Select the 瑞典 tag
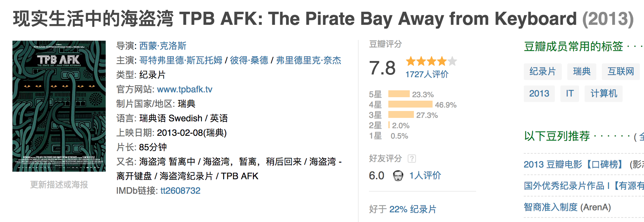 pos(582,72)
